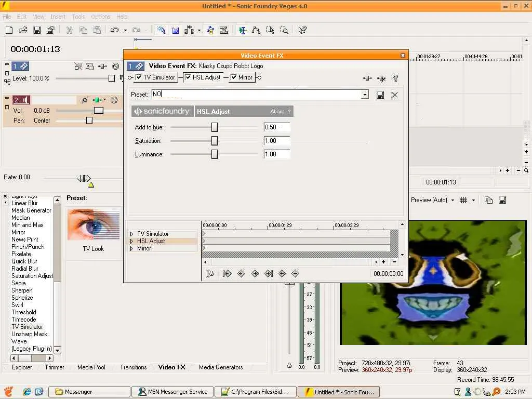Jump to Last Keyframe button
The width and height of the screenshot is (532, 399).
point(269,273)
